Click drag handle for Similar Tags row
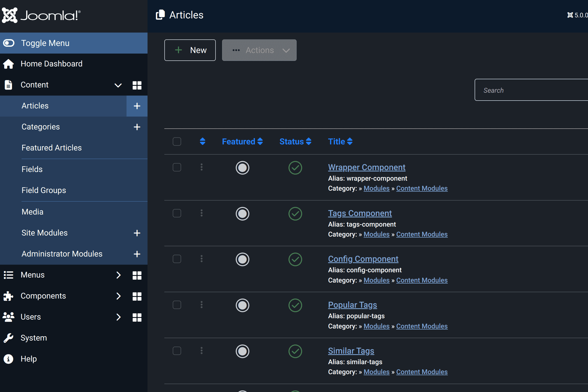The height and width of the screenshot is (392, 588). pos(202,351)
